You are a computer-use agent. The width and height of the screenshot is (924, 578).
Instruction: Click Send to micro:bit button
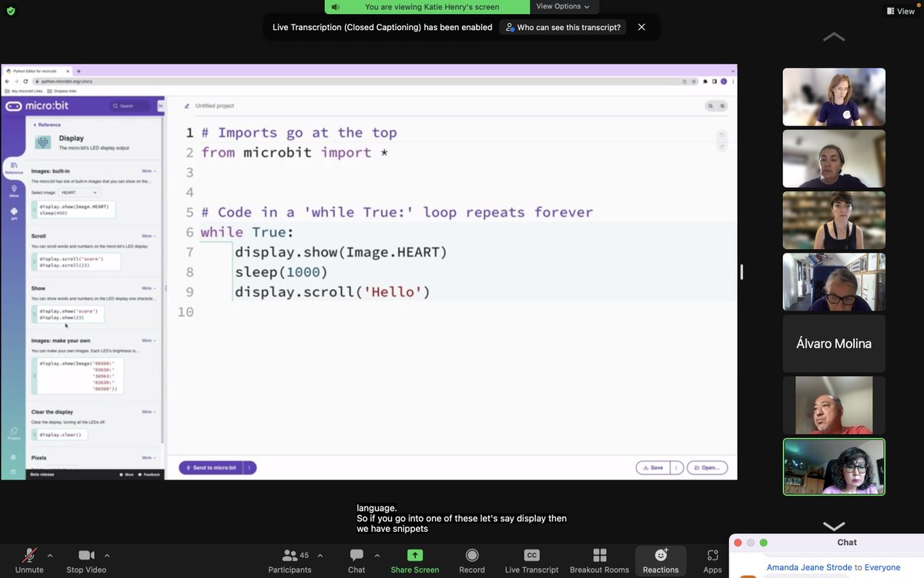[x=210, y=468]
